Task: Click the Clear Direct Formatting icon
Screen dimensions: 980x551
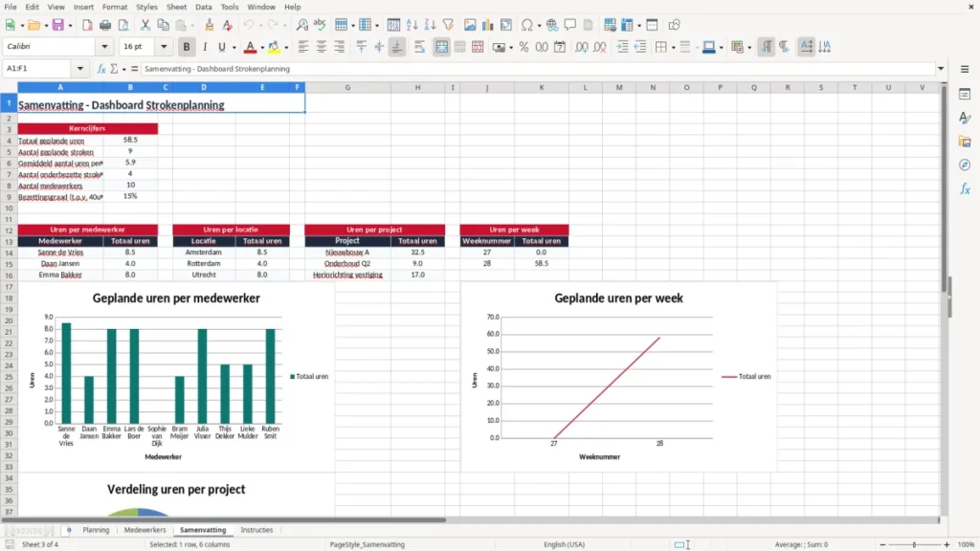Action: click(228, 25)
